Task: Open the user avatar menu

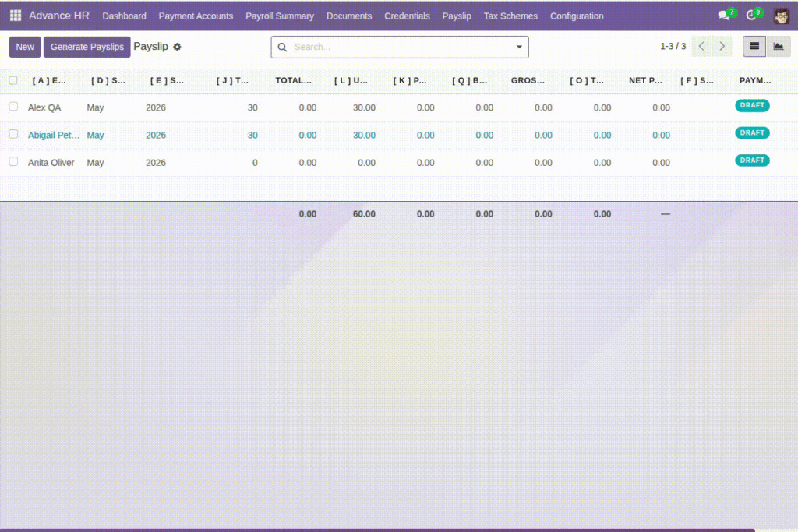Action: click(781, 16)
